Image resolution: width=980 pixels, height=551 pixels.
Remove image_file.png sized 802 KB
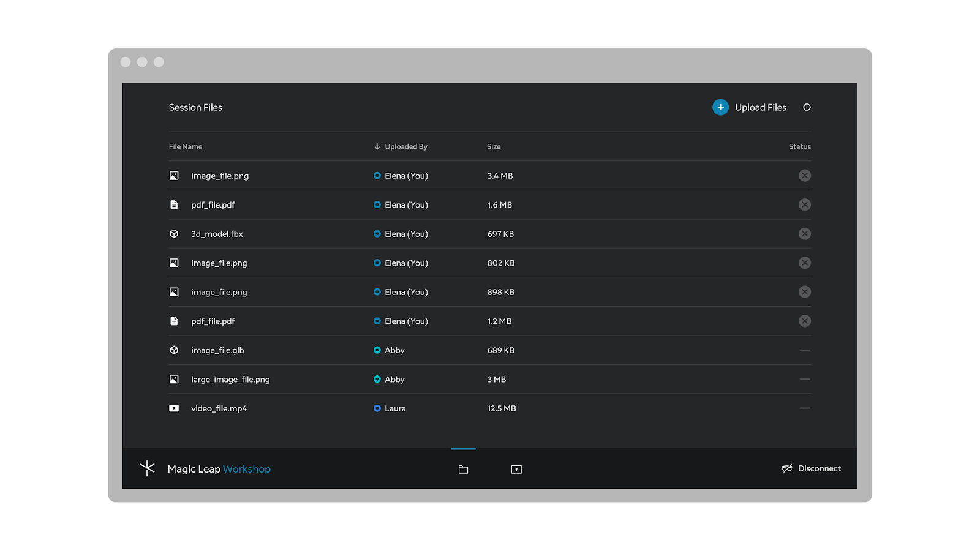805,263
